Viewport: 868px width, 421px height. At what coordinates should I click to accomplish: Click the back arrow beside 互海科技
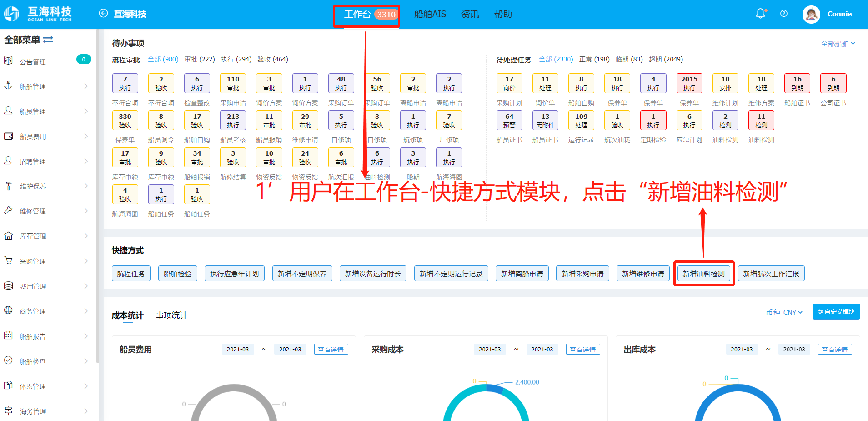click(x=103, y=13)
